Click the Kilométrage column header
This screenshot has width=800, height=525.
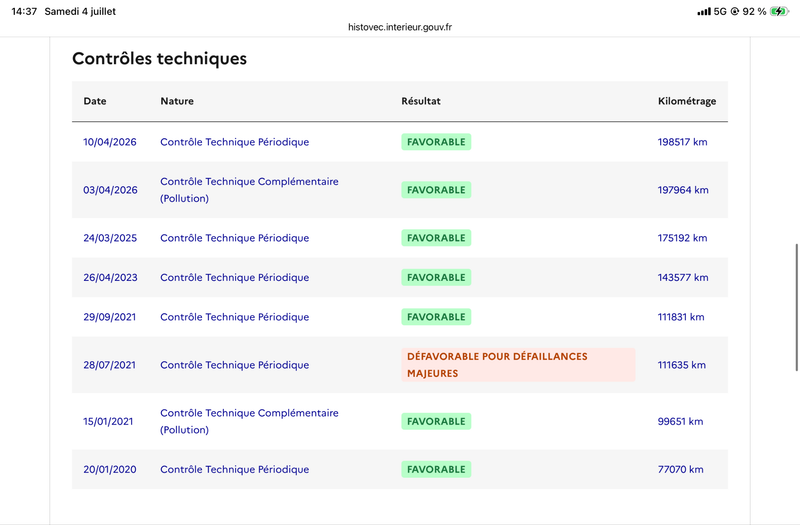pos(687,101)
